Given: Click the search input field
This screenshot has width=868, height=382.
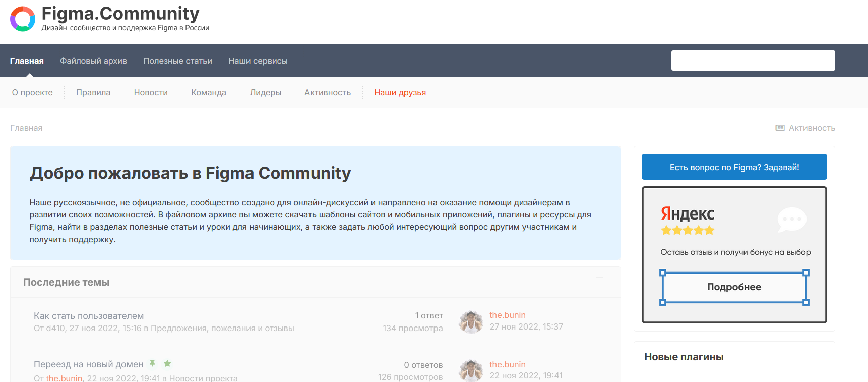Looking at the screenshot, I should [753, 61].
